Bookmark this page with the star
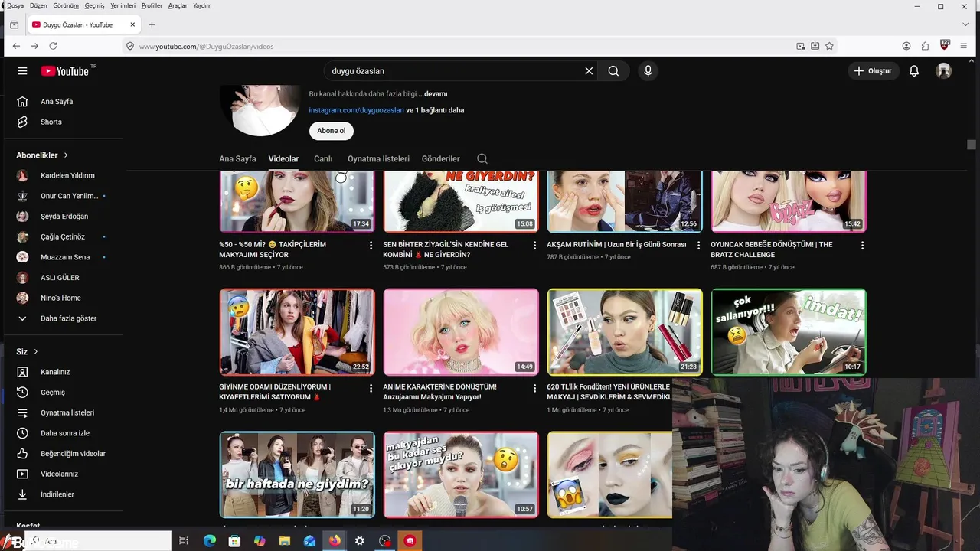 (x=829, y=46)
